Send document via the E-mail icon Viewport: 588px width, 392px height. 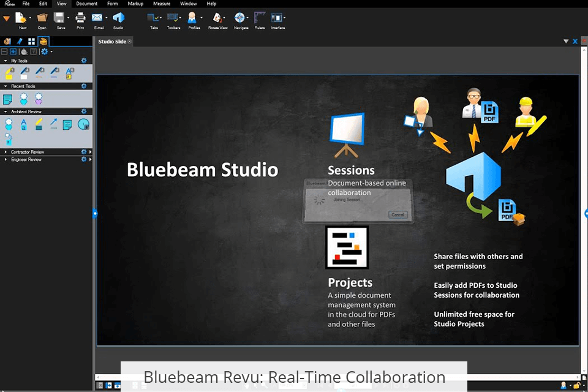click(x=97, y=18)
